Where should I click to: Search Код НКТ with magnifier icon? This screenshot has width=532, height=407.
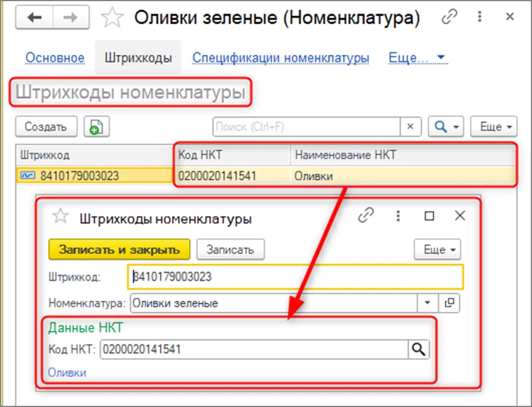[419, 349]
